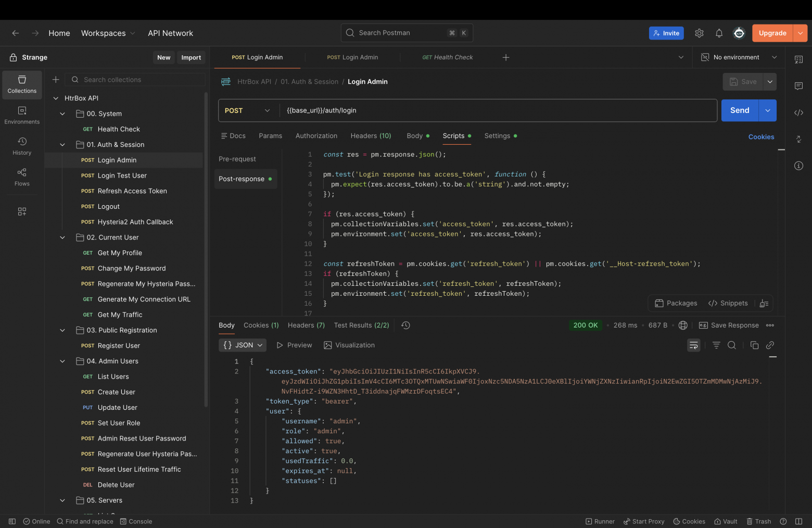Open the request info panel icon

coord(798,166)
